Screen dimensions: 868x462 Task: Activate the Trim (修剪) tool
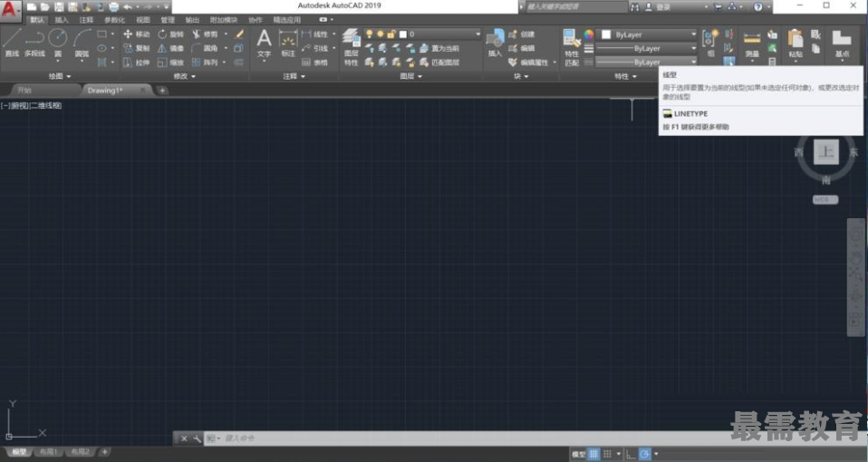tap(205, 34)
